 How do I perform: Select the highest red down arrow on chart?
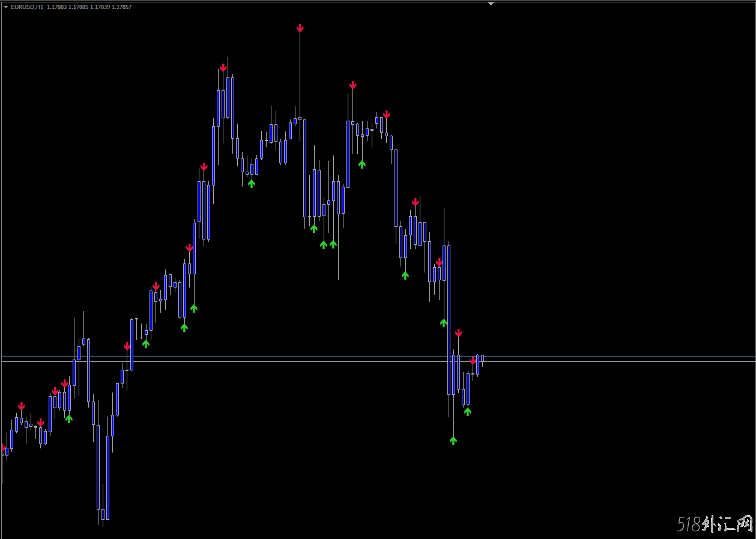[x=300, y=28]
